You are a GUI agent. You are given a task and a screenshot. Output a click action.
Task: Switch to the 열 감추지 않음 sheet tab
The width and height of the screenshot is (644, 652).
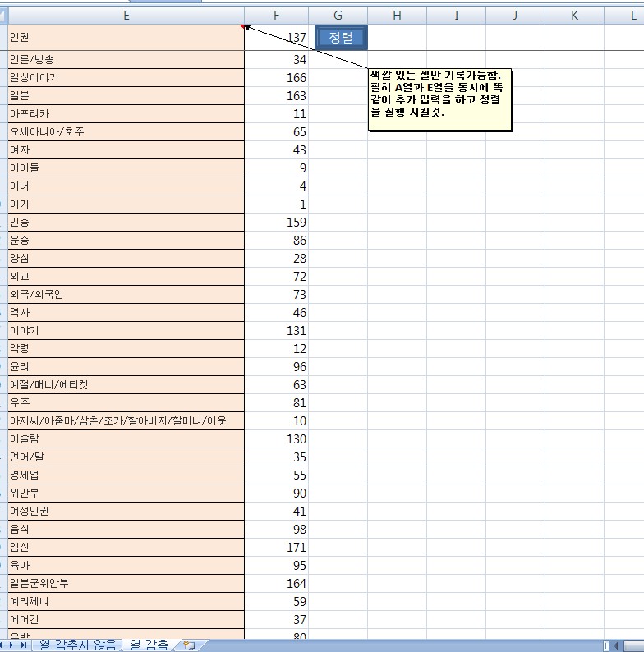(78, 645)
